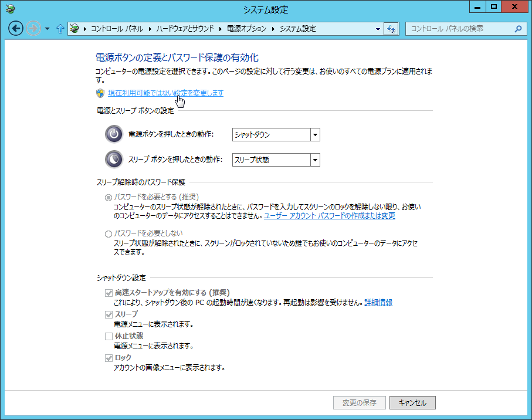Maximize the システム設定 window

[494, 7]
